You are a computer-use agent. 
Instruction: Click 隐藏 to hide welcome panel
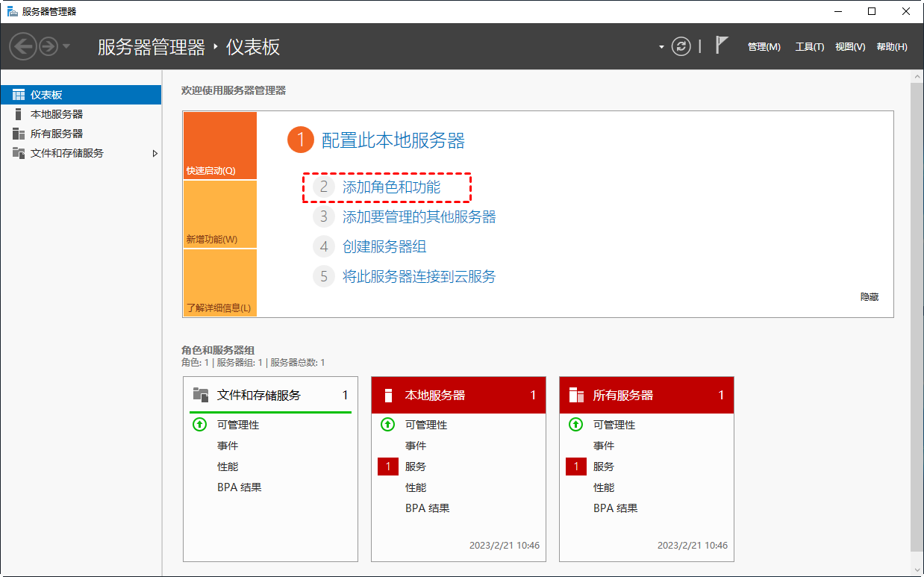click(870, 297)
